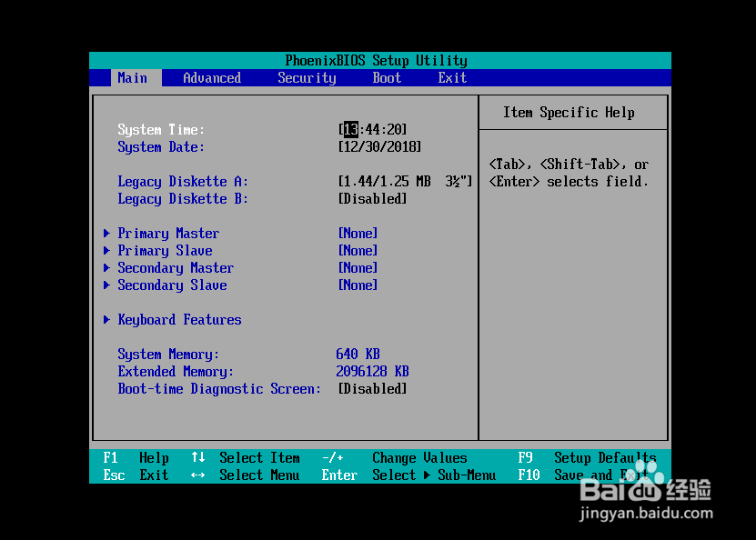This screenshot has height=540, width=756.
Task: Select the System Time label
Action: click(161, 130)
